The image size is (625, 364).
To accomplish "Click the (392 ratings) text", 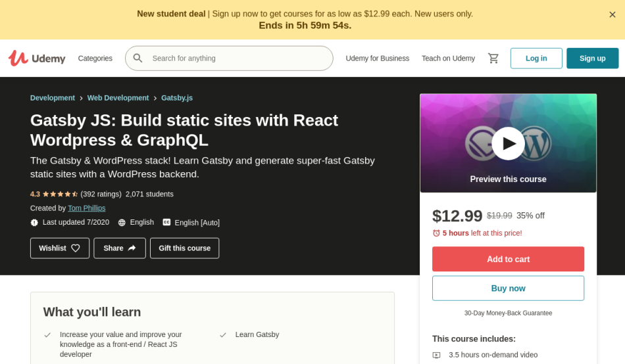I will pyautogui.click(x=101, y=194).
